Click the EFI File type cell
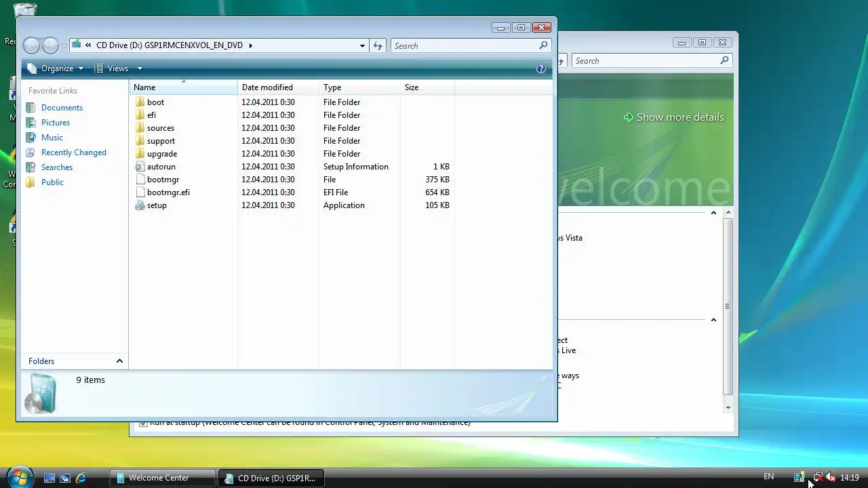868x488 pixels. pyautogui.click(x=336, y=192)
